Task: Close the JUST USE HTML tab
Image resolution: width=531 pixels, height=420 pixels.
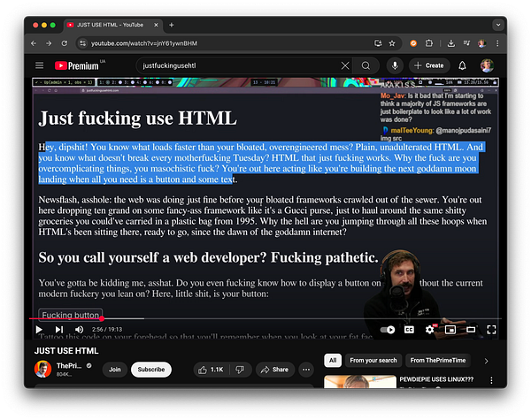Action: 156,25
